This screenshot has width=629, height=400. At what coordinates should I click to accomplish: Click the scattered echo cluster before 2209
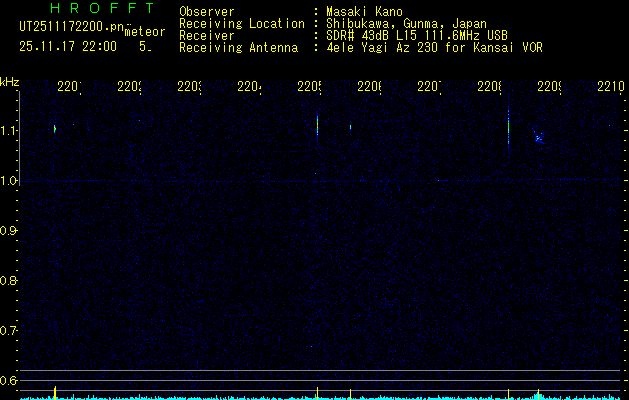tap(538, 137)
